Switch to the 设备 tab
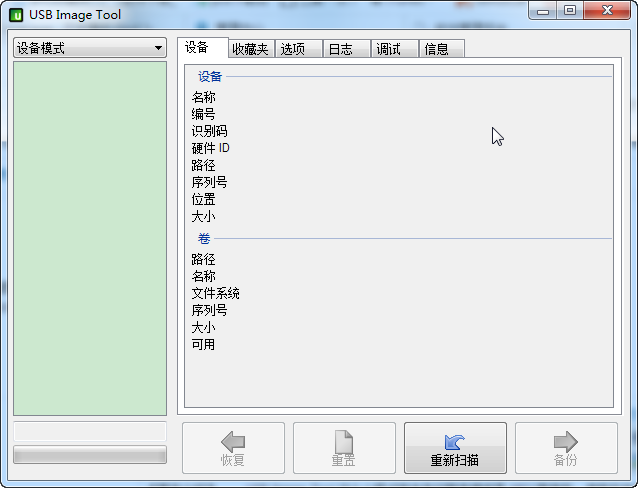The width and height of the screenshot is (638, 488). (203, 48)
